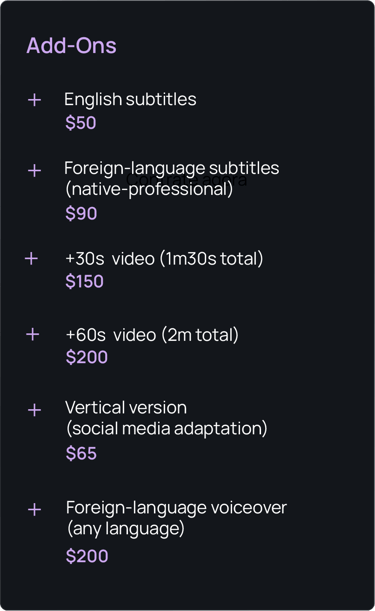This screenshot has height=611, width=375.
Task: Click the $90 price text
Action: point(81,214)
